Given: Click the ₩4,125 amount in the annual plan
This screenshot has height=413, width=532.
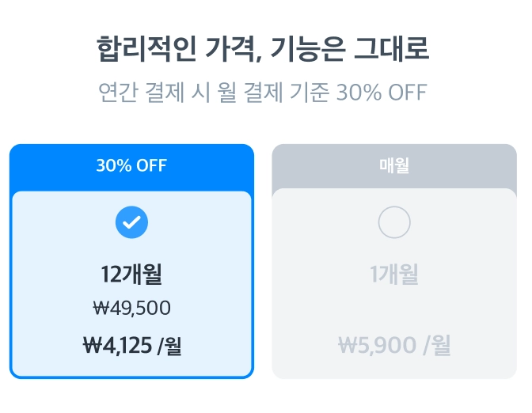Looking at the screenshot, I should pyautogui.click(x=117, y=345).
